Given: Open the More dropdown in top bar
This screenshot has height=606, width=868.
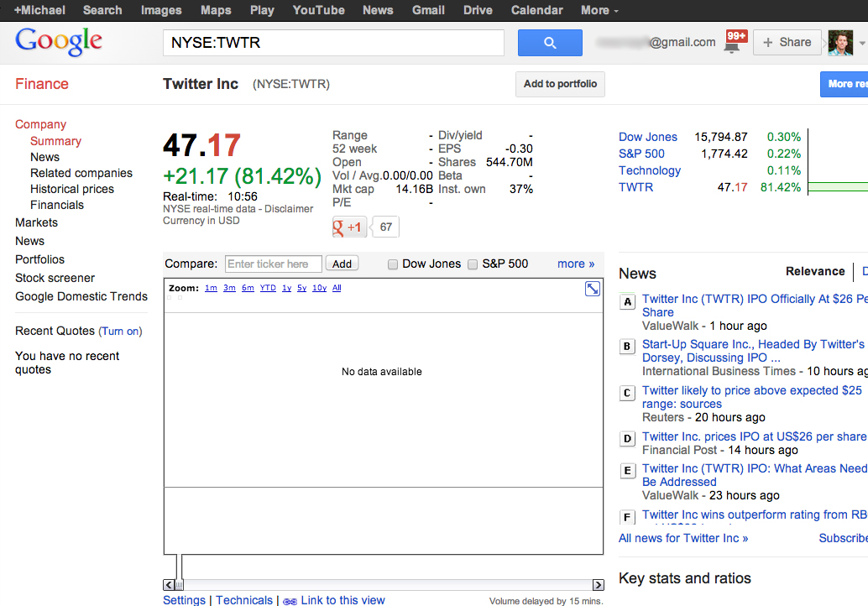Looking at the screenshot, I should 599,10.
